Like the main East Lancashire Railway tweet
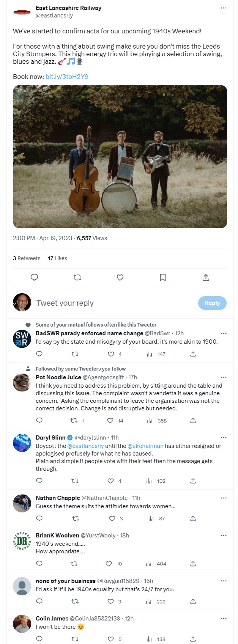This screenshot has width=238, height=644. pos(120,278)
